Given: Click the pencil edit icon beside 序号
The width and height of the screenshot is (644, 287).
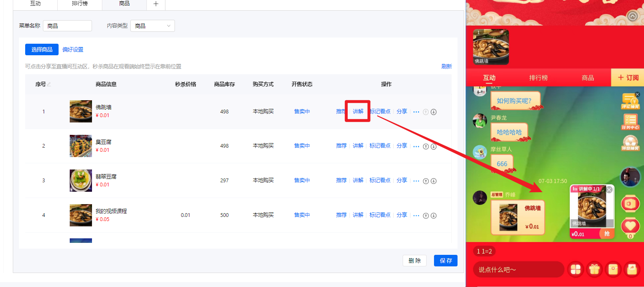Looking at the screenshot, I should 49,85.
